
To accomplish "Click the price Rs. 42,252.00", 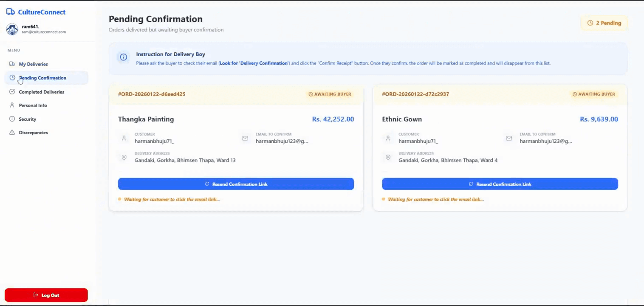I will tap(333, 119).
